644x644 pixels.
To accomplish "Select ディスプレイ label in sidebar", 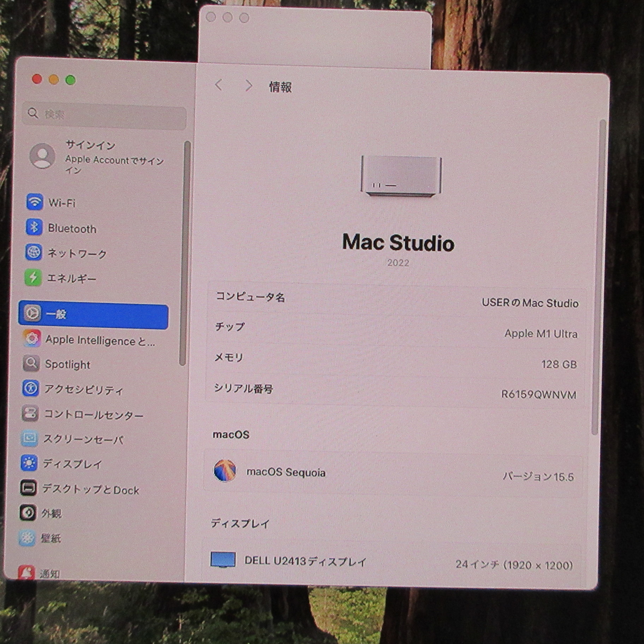I will point(72,464).
